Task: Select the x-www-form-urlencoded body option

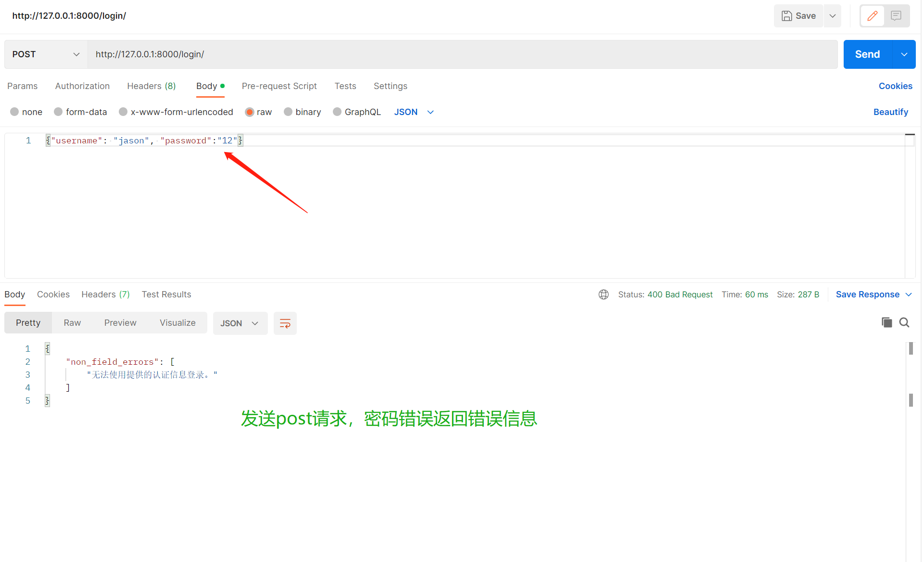Action: click(x=123, y=112)
